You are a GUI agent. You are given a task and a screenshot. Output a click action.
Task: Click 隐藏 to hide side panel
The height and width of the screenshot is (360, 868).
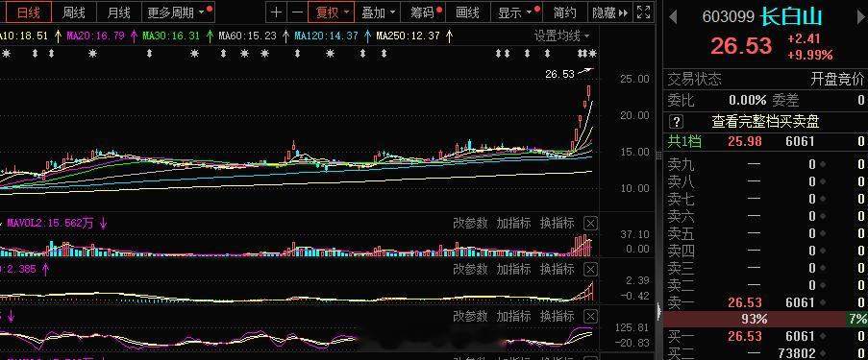click(x=610, y=12)
